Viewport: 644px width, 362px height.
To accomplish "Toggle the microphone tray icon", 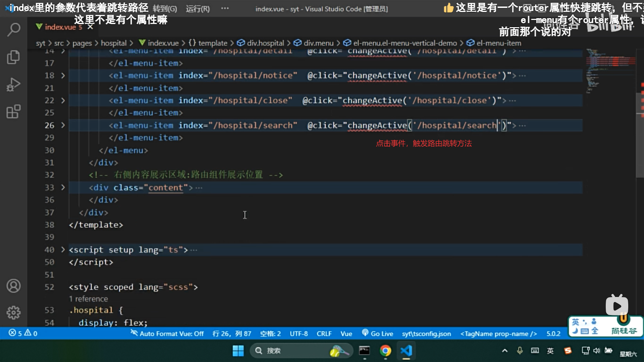I will (520, 351).
